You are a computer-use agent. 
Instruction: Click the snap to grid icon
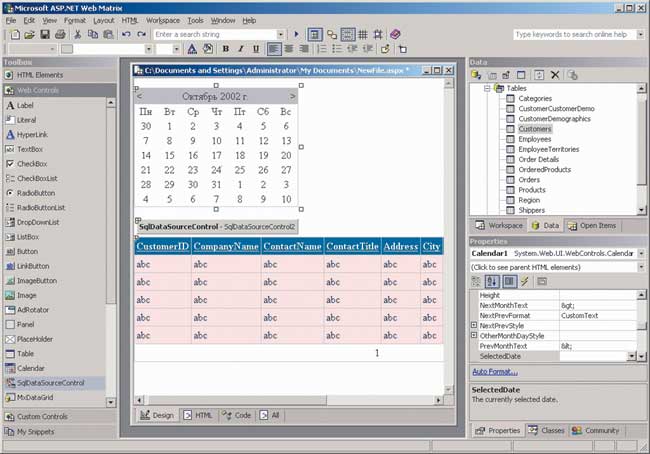pos(378,34)
